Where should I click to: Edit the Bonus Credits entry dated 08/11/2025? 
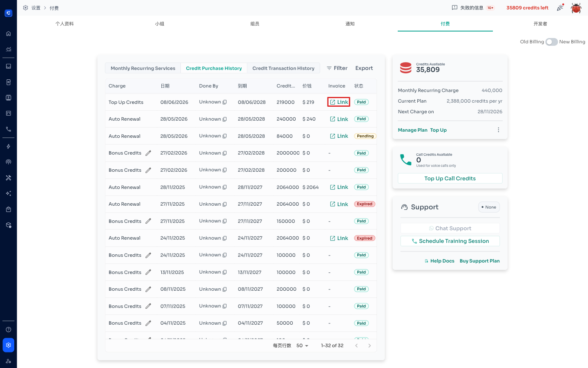[148, 289]
